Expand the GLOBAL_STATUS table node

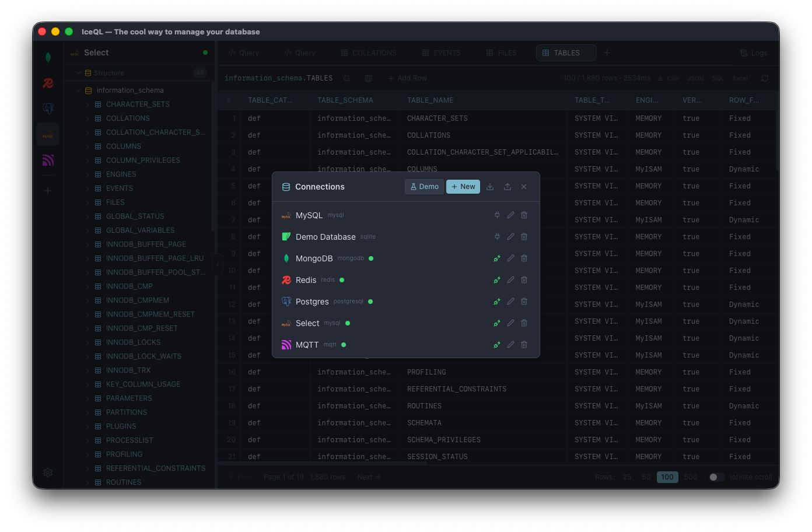(x=88, y=216)
